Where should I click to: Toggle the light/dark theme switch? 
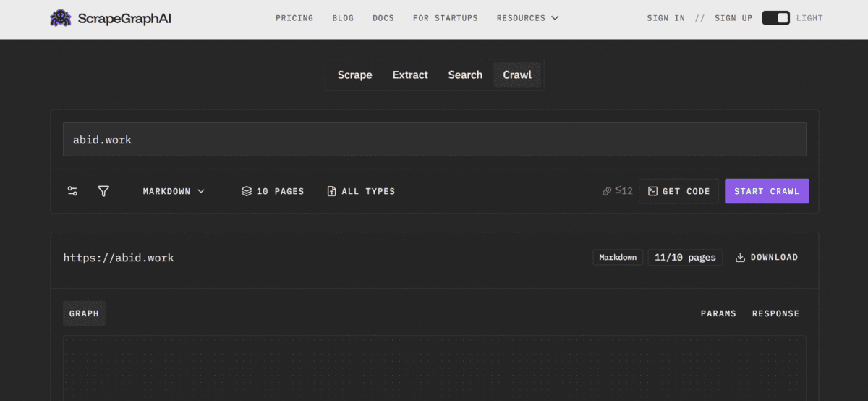(775, 18)
